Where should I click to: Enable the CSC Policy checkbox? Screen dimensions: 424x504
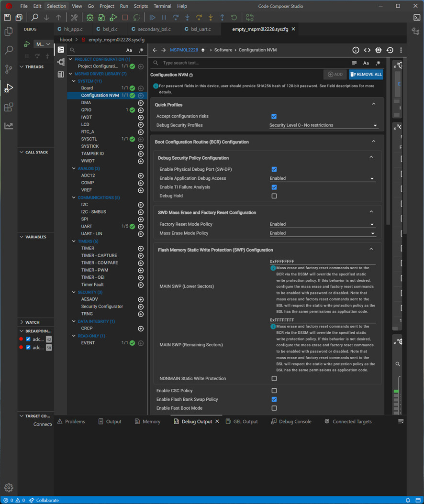coord(274,391)
